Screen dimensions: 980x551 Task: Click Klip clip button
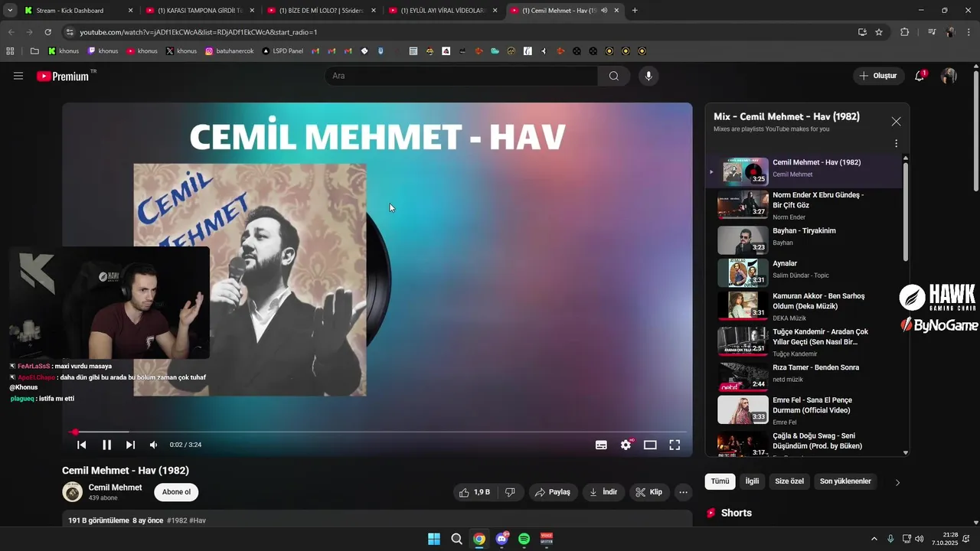point(648,492)
